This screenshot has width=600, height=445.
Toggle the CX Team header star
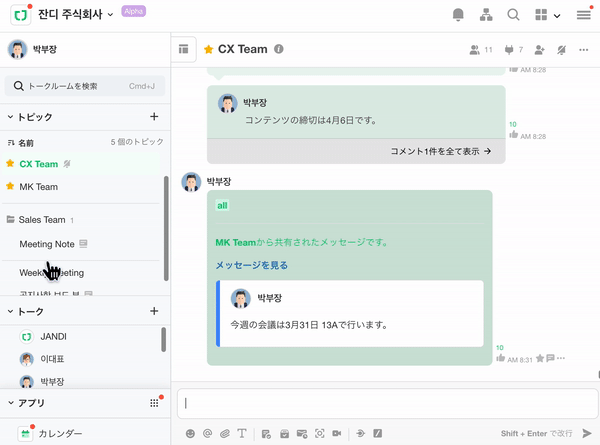tap(209, 49)
